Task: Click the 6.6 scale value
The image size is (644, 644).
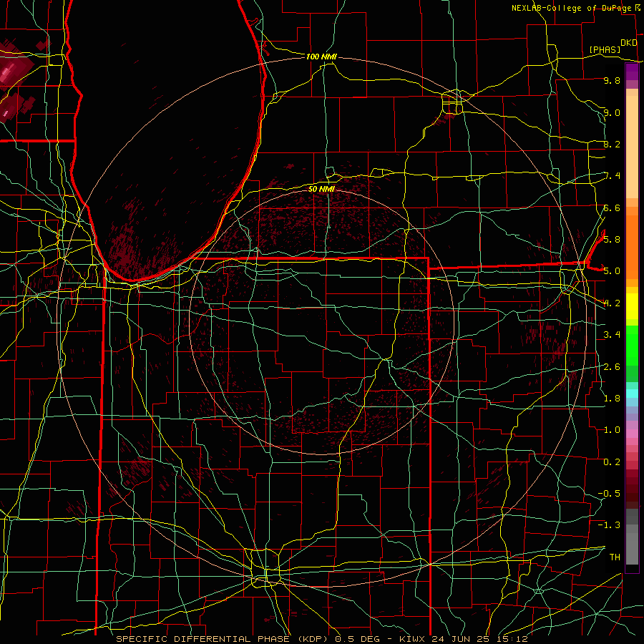Action: coord(612,208)
